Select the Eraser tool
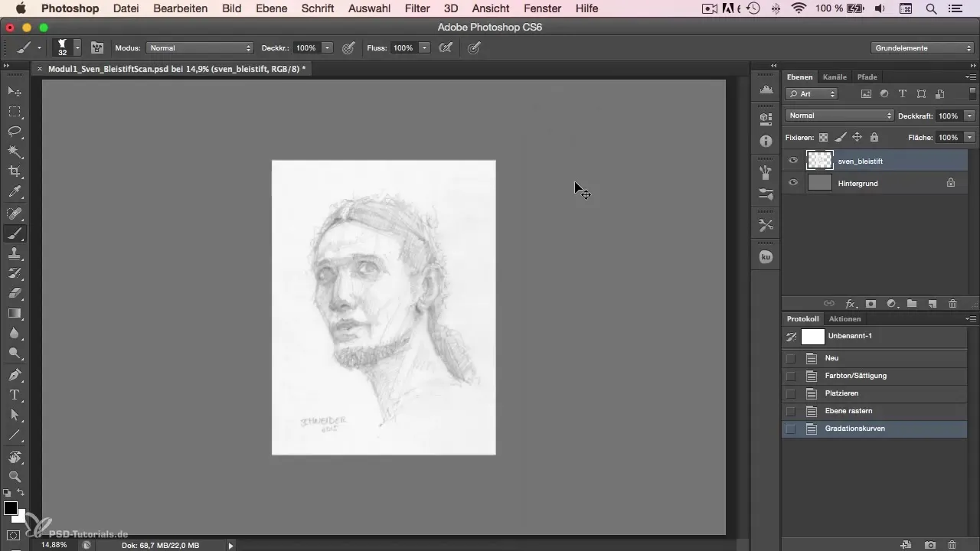The width and height of the screenshot is (980, 551). click(x=15, y=293)
